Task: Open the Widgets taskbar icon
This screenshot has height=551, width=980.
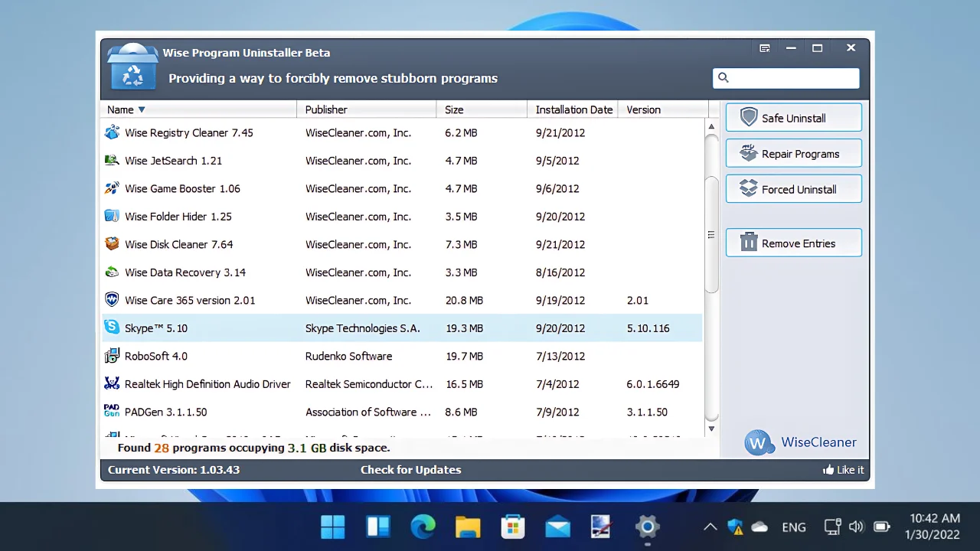Action: click(378, 527)
